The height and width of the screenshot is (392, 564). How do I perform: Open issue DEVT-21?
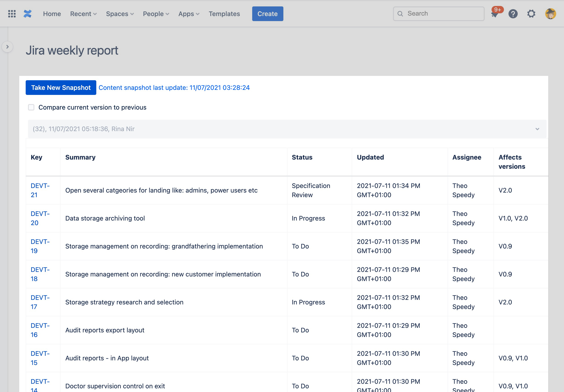point(40,190)
